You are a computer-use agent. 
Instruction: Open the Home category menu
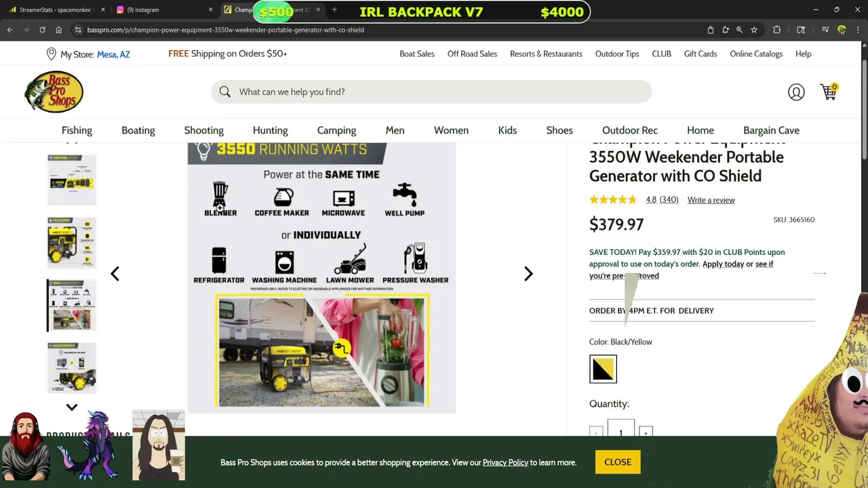pos(701,130)
